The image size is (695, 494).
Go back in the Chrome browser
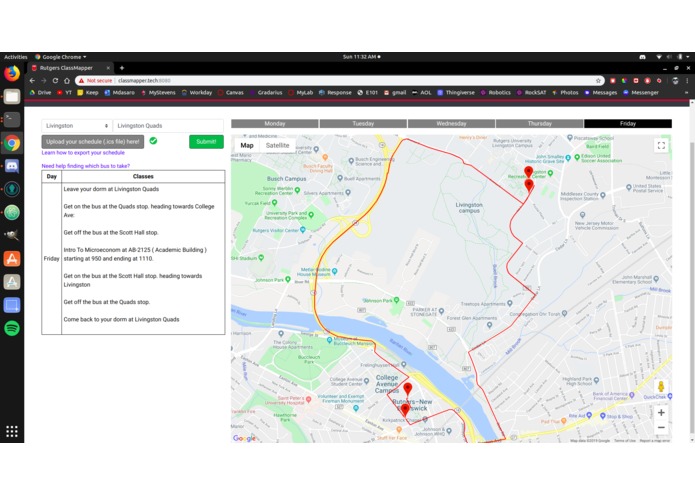tap(32, 81)
